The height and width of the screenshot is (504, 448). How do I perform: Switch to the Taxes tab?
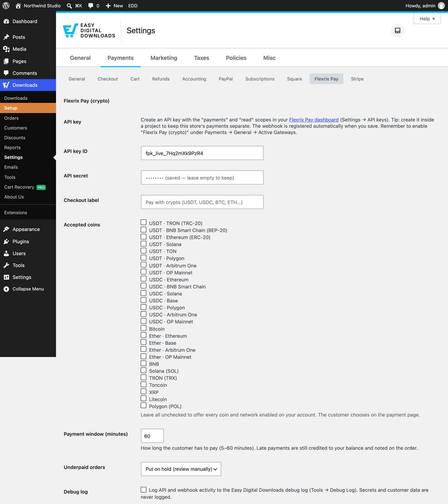[202, 58]
